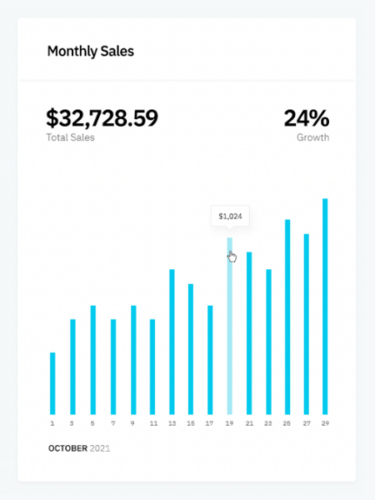The width and height of the screenshot is (375, 500).
Task: Select the tallest bar for day 29
Action: click(325, 306)
